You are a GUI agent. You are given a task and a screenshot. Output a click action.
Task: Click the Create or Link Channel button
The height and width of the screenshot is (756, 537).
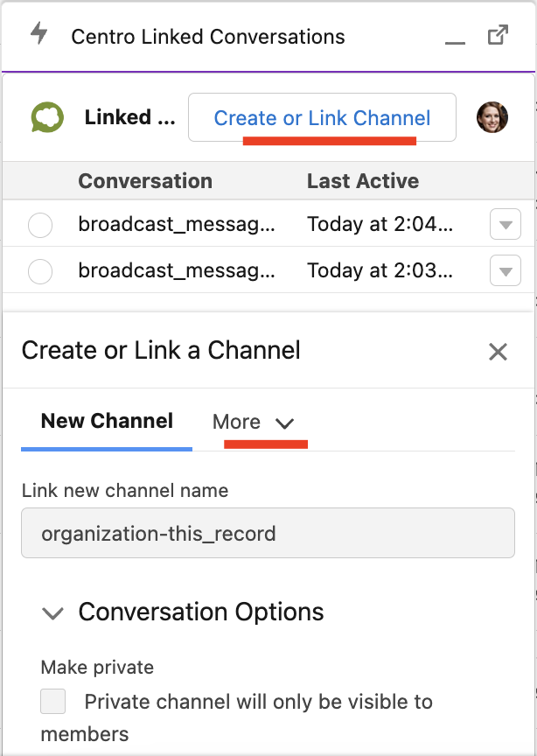pos(322,117)
